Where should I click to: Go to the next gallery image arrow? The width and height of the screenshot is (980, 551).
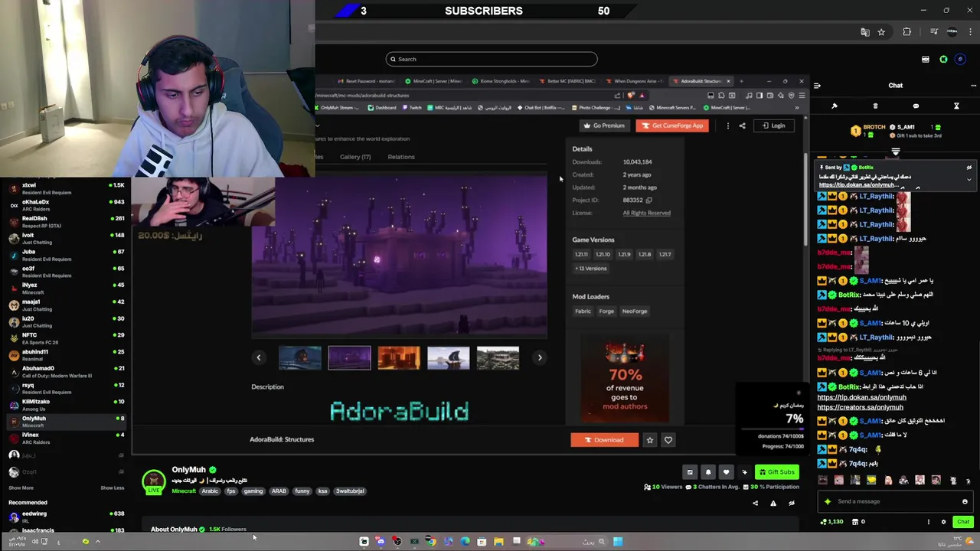tap(540, 357)
